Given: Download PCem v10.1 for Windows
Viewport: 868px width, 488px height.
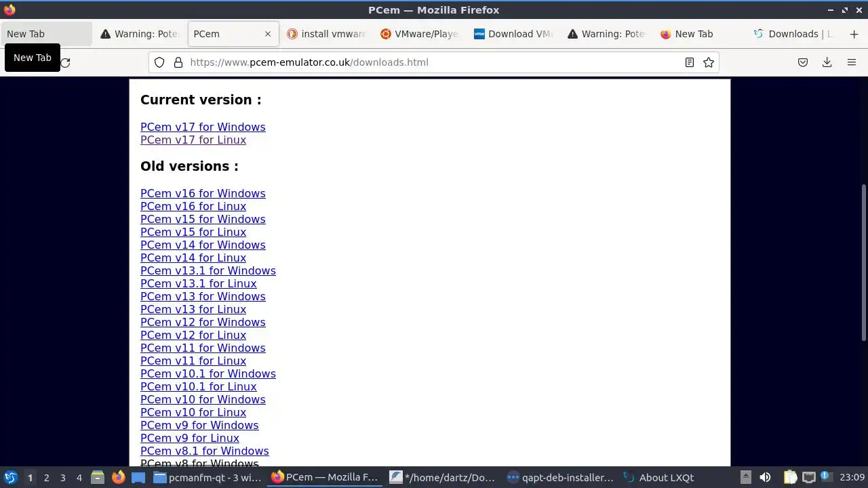Looking at the screenshot, I should click(x=208, y=374).
